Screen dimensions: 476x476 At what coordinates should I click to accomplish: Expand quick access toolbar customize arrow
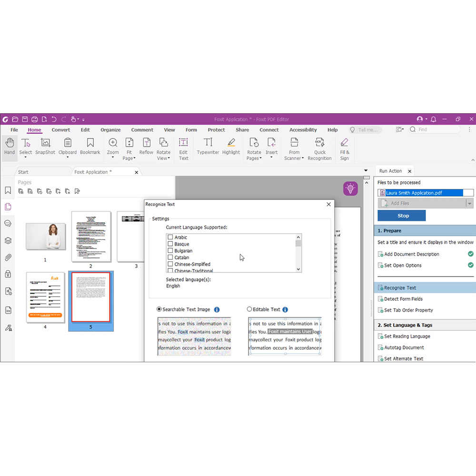(x=83, y=119)
